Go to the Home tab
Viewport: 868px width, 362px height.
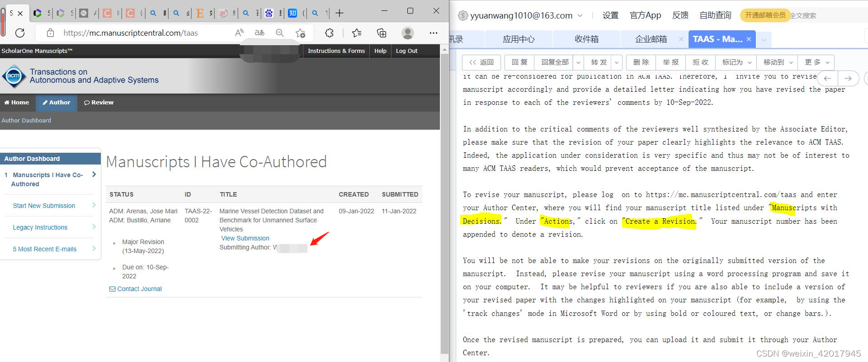(17, 102)
